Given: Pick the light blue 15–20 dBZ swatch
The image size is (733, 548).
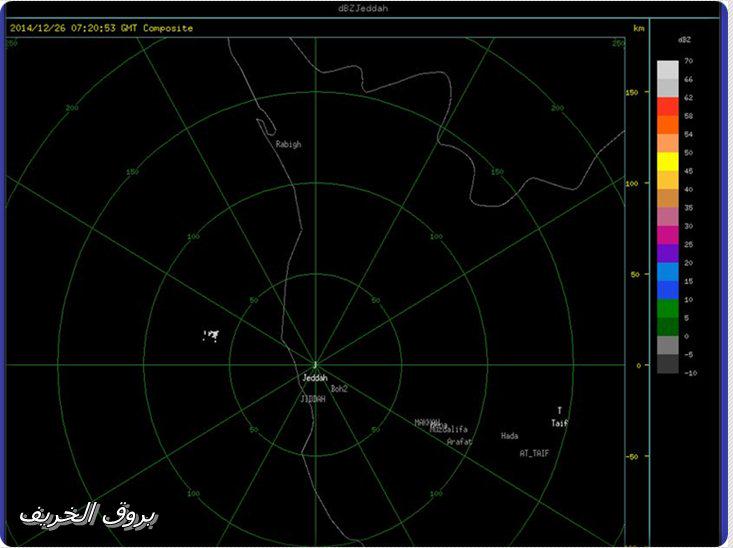Looking at the screenshot, I should click(668, 272).
